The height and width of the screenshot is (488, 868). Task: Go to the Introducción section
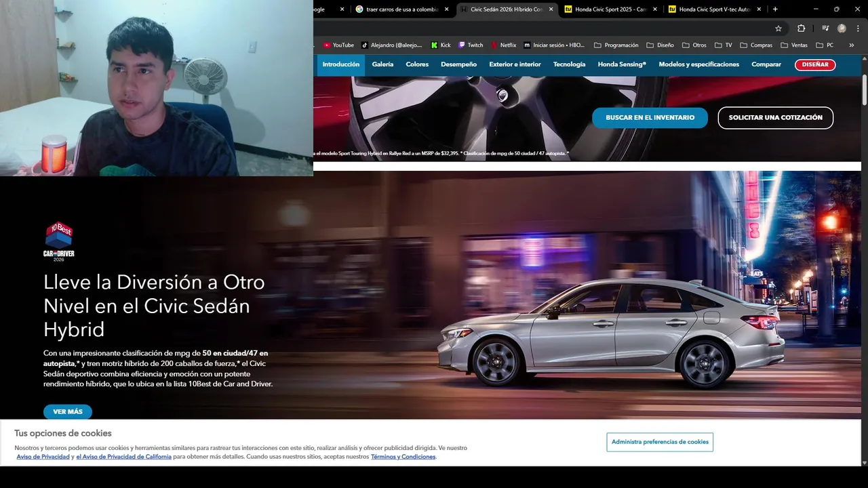[x=341, y=64]
